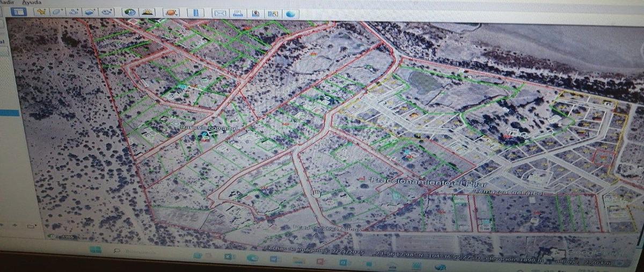Start the Record a Tour tool
Screen dimensions: 644x272
coord(106,12)
